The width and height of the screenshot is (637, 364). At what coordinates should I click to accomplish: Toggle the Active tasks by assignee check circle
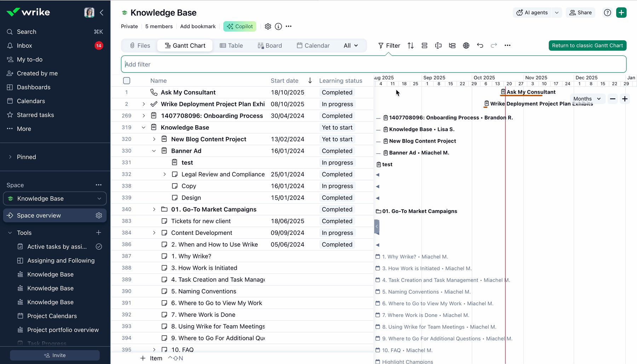[x=99, y=247]
